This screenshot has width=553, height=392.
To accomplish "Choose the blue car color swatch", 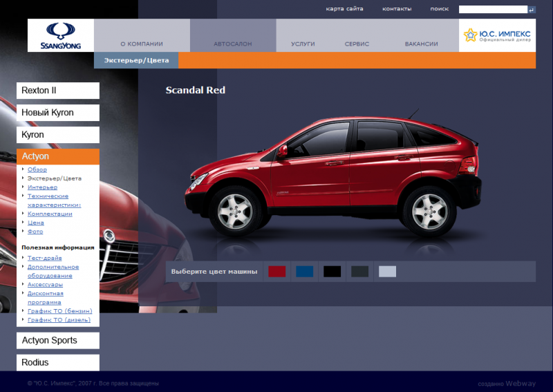I will (x=304, y=272).
